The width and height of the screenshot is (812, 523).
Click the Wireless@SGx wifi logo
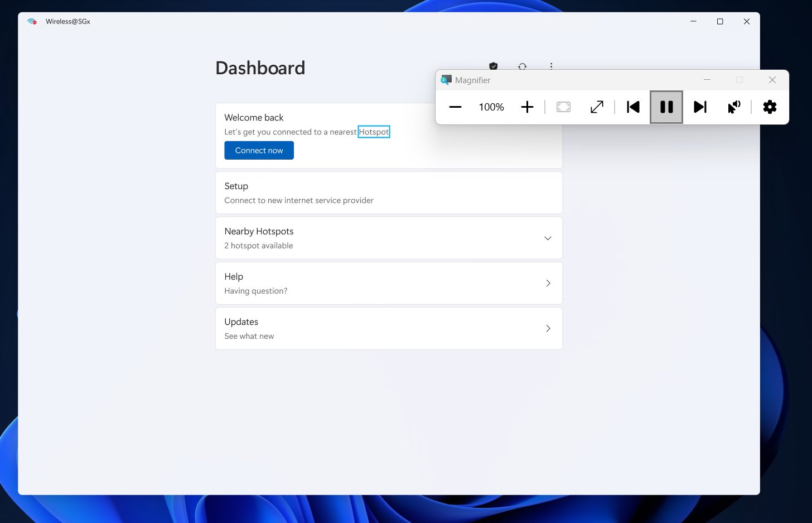[x=32, y=21]
